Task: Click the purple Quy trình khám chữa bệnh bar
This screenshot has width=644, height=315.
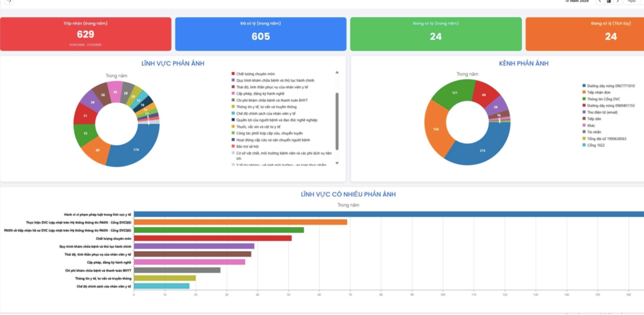Action: (x=194, y=246)
